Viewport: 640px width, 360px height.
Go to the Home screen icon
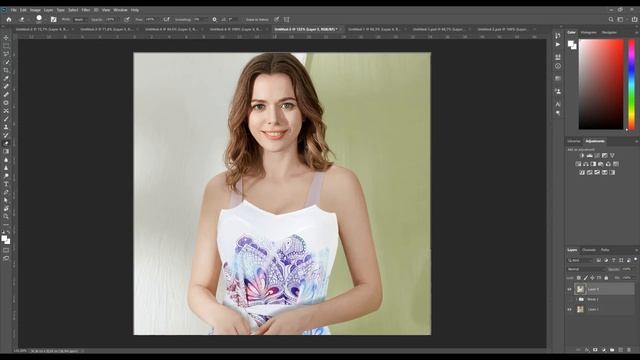[x=9, y=19]
